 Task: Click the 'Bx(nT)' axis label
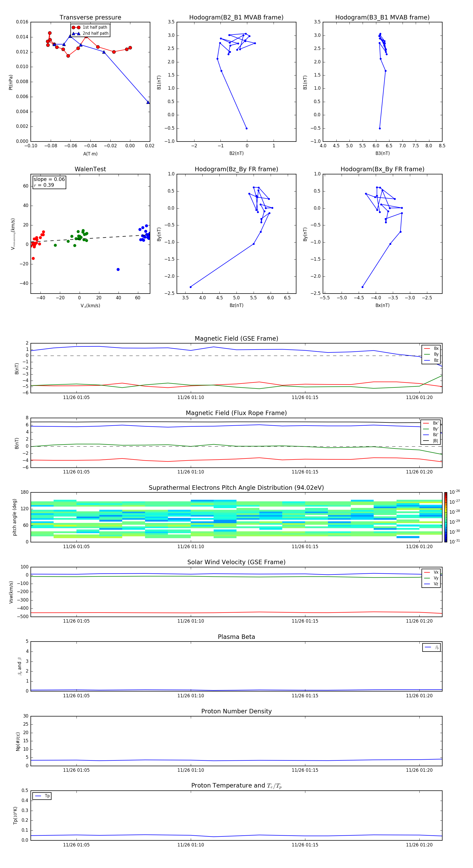(382, 305)
